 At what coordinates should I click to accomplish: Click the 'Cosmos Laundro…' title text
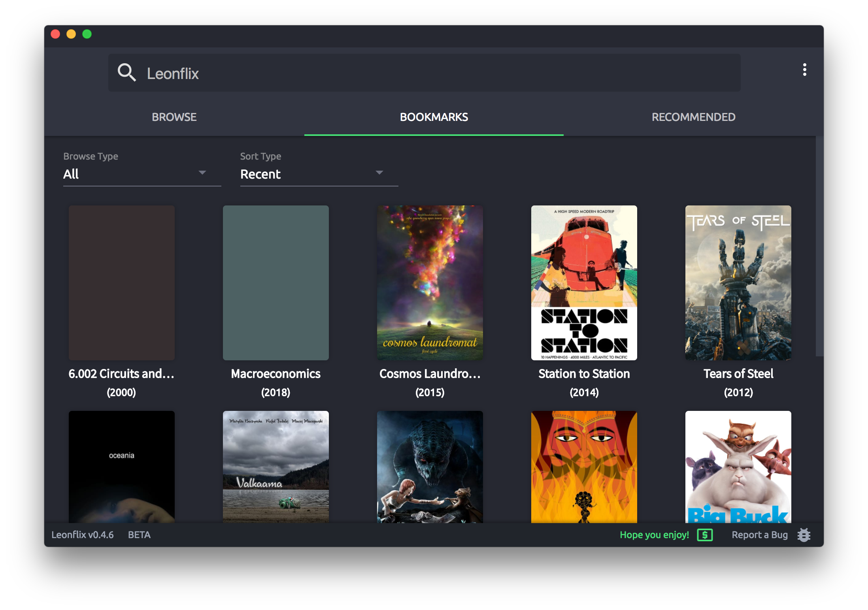click(430, 374)
